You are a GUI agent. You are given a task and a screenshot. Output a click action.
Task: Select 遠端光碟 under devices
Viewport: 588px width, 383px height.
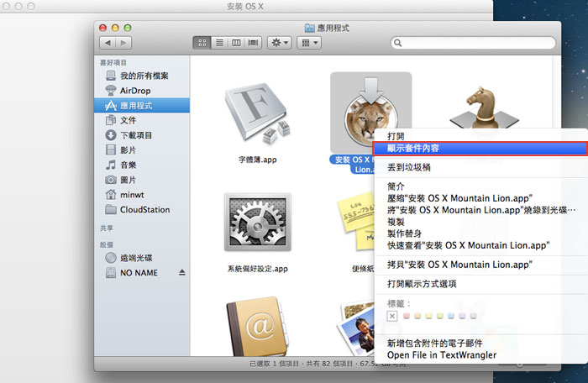pos(142,258)
